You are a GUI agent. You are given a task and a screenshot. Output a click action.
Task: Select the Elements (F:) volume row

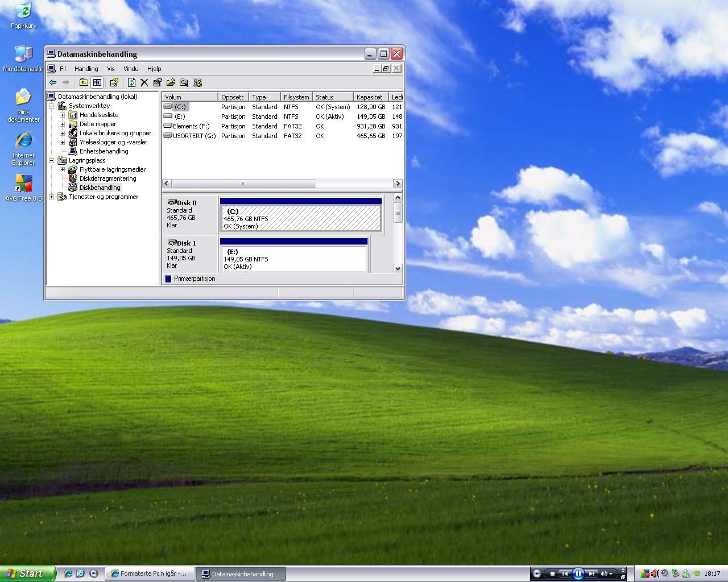(x=282, y=126)
